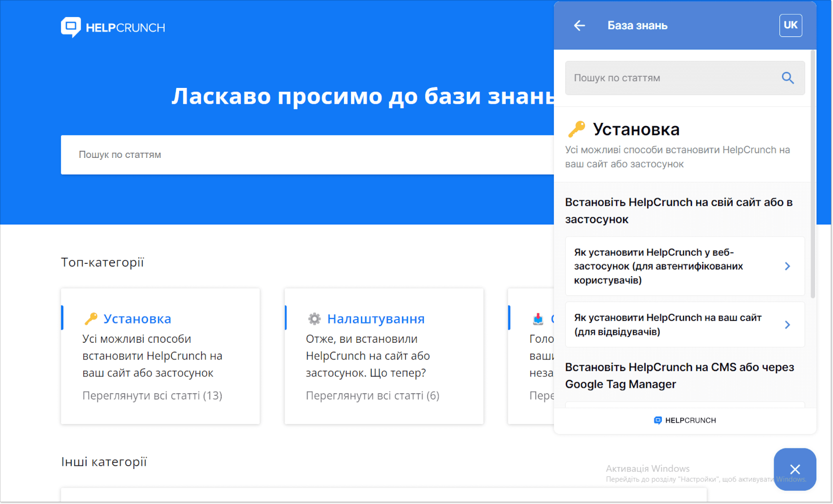Open the Налаштування category card title
The height and width of the screenshot is (504, 833).
(376, 319)
